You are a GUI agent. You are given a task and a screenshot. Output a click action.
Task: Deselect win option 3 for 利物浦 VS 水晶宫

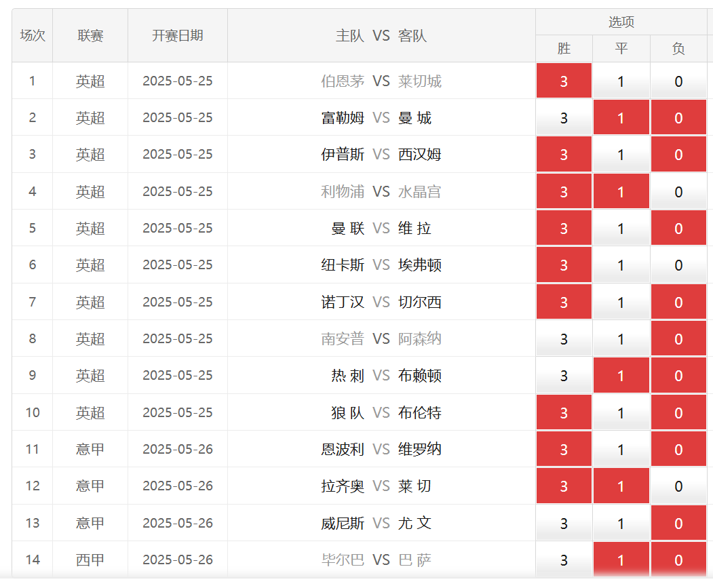[564, 191]
